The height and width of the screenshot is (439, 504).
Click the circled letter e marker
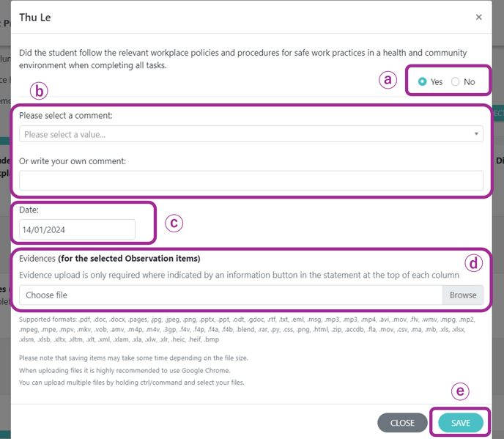[460, 391]
